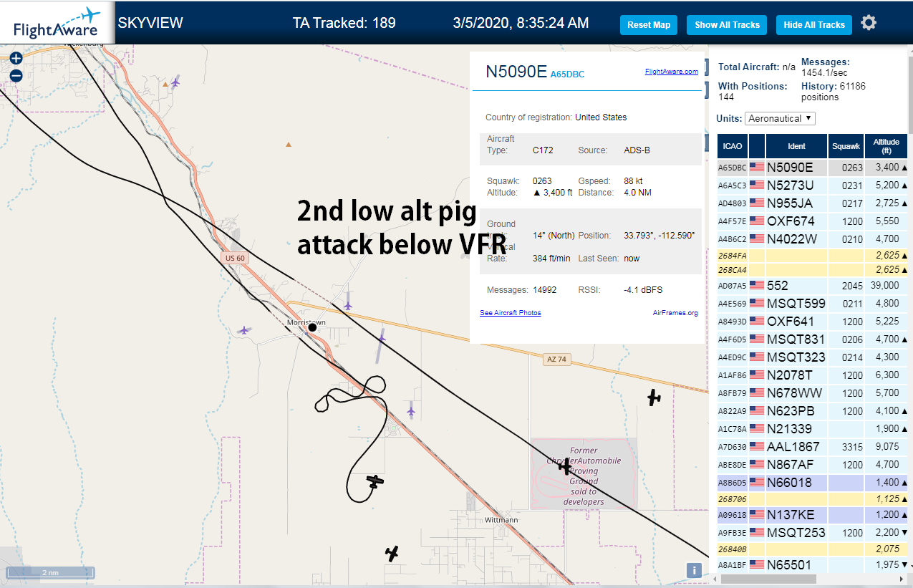Sort table by ICAO column header
Image resolution: width=913 pixels, height=588 pixels.
(733, 146)
